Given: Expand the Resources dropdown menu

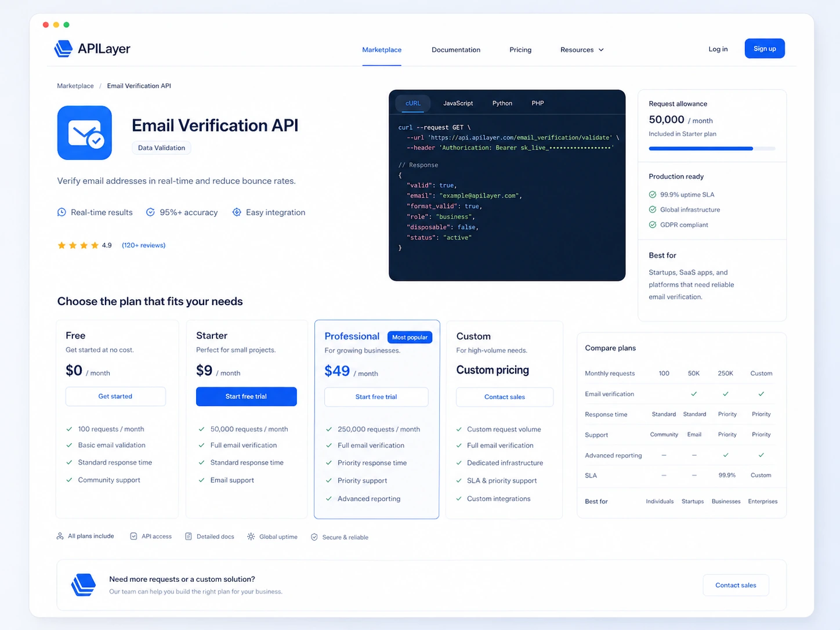Looking at the screenshot, I should tap(582, 50).
